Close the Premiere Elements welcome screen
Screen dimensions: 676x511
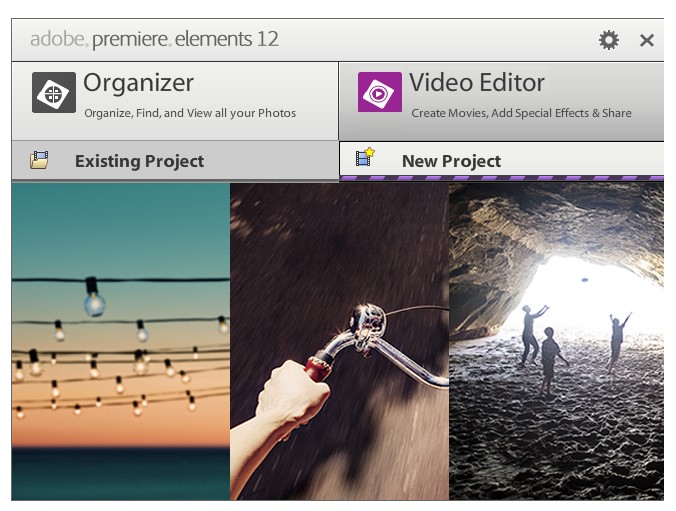[x=647, y=41]
